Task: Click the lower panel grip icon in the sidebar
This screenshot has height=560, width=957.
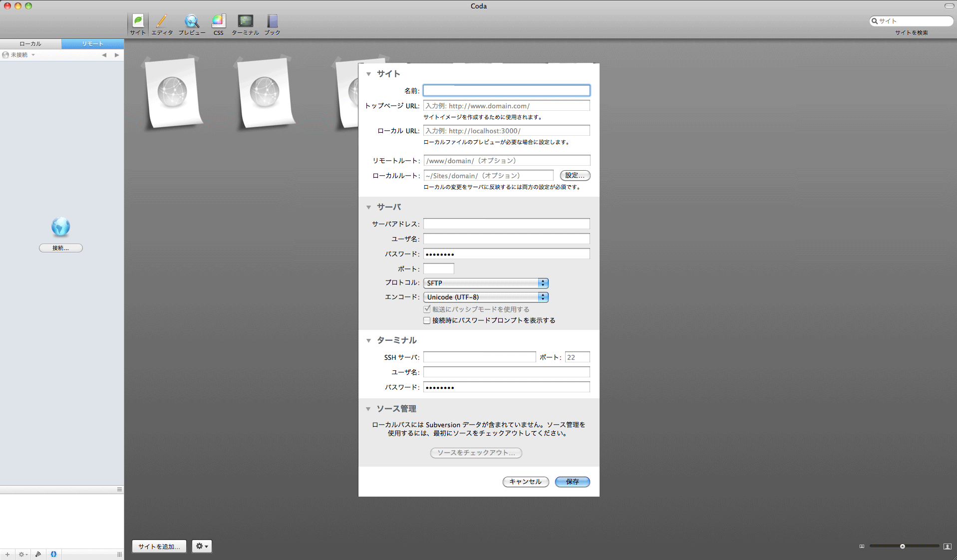Action: (119, 489)
